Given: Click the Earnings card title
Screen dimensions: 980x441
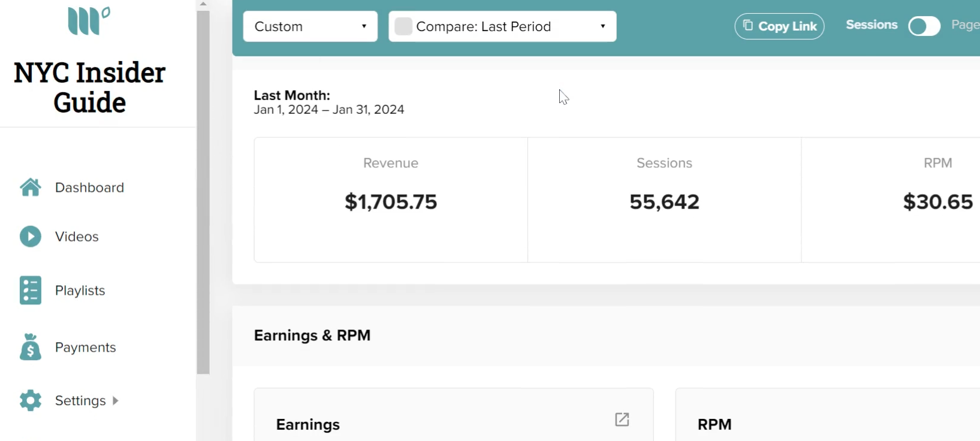Looking at the screenshot, I should (308, 425).
